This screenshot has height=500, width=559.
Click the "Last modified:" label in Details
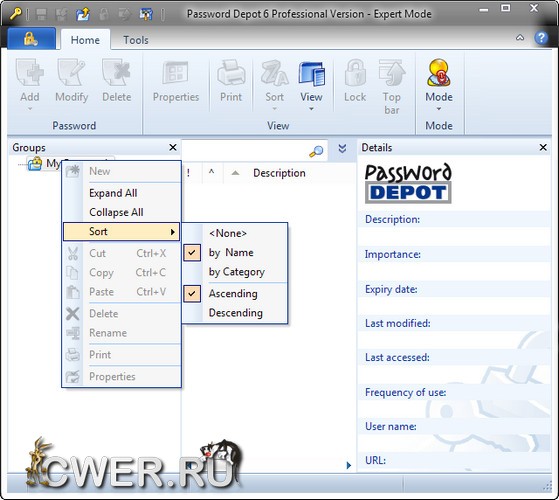point(398,323)
